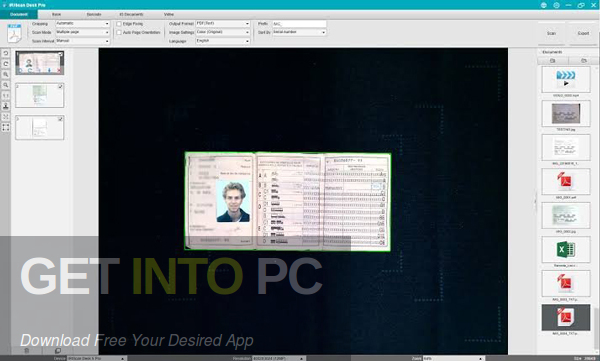
Task: Open the Barcode tab
Action: 94,14
